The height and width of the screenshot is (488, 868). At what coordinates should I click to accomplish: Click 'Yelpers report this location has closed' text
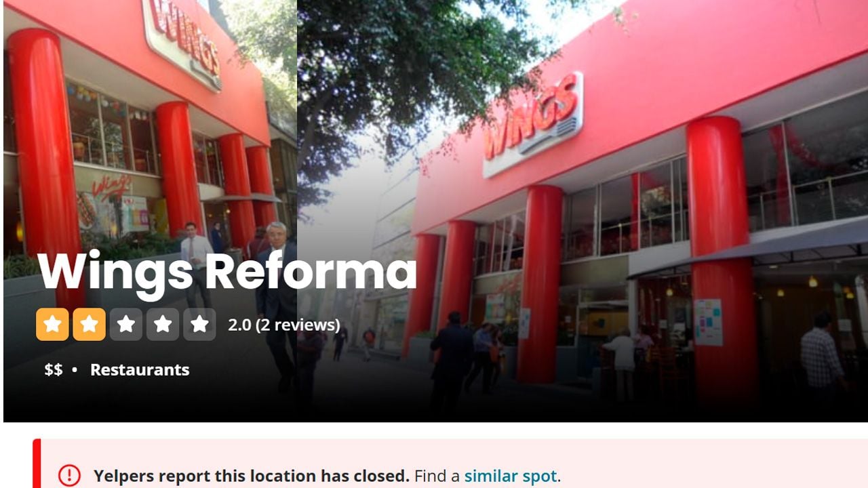click(x=252, y=476)
